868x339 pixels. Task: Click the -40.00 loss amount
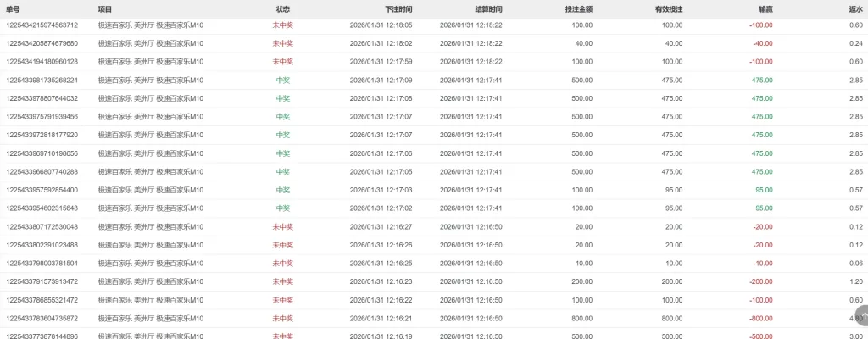(x=762, y=43)
